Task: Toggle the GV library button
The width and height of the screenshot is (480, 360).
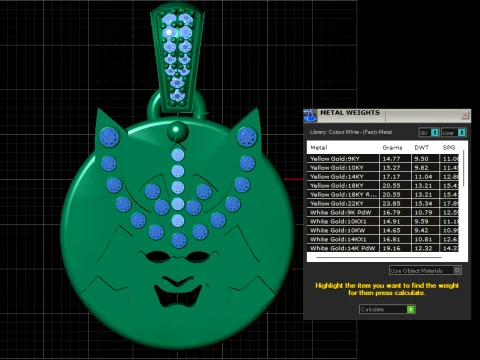Action: [429, 133]
